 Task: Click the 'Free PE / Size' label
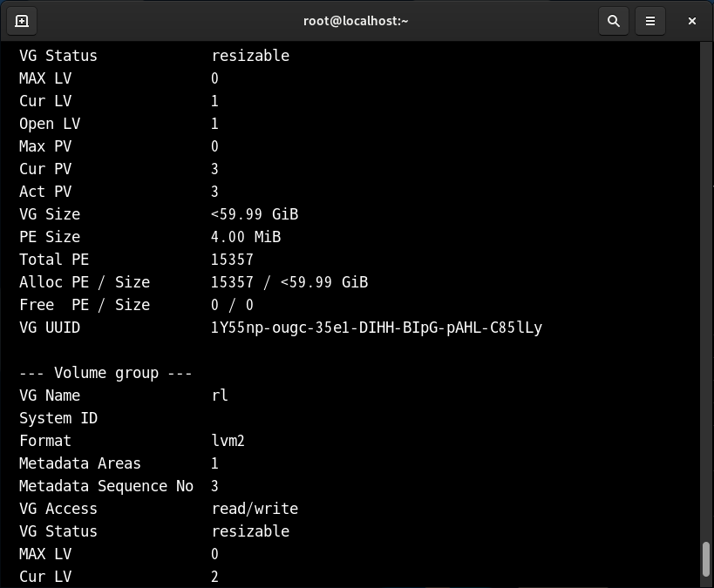click(x=85, y=305)
